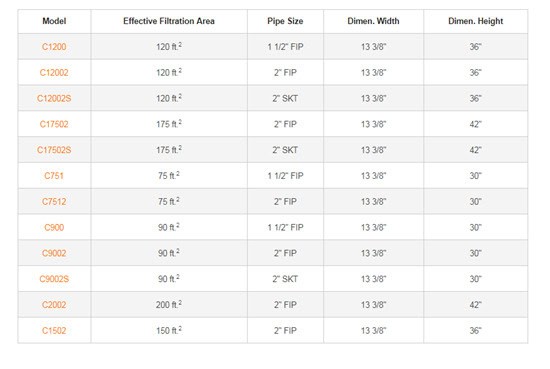Open the C17502 model link
The image size is (550, 369).
pos(54,124)
